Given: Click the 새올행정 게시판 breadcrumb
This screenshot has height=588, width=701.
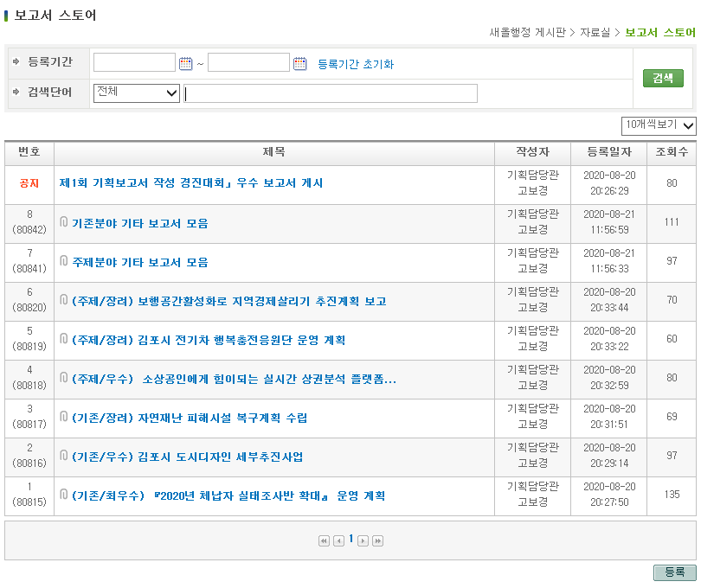Looking at the screenshot, I should 528,33.
